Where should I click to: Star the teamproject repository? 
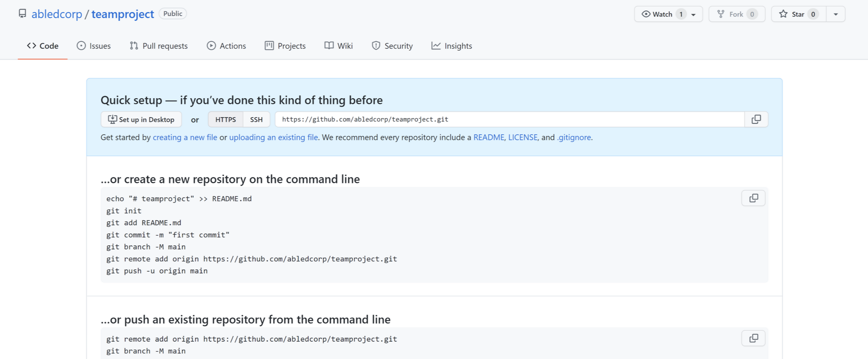[x=798, y=14]
